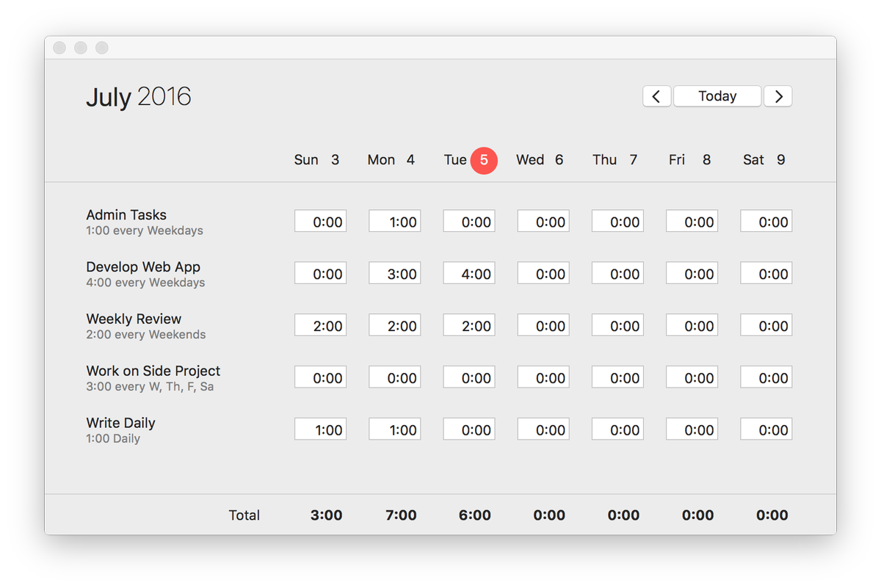Go to the previous week arrow
This screenshot has width=881, height=588.
(x=657, y=96)
